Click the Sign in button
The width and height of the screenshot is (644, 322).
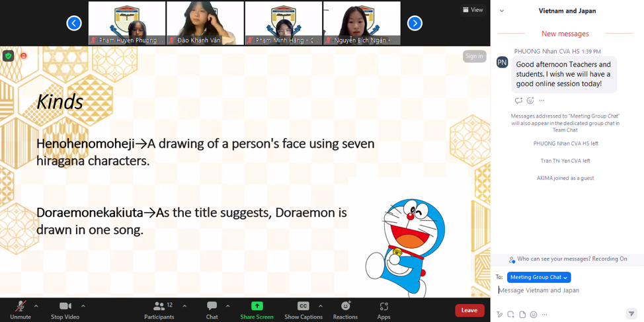coord(474,56)
